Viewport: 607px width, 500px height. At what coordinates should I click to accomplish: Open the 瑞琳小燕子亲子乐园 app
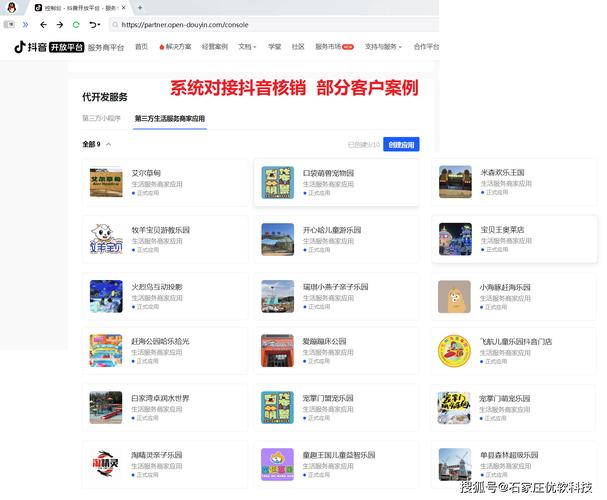click(x=336, y=296)
